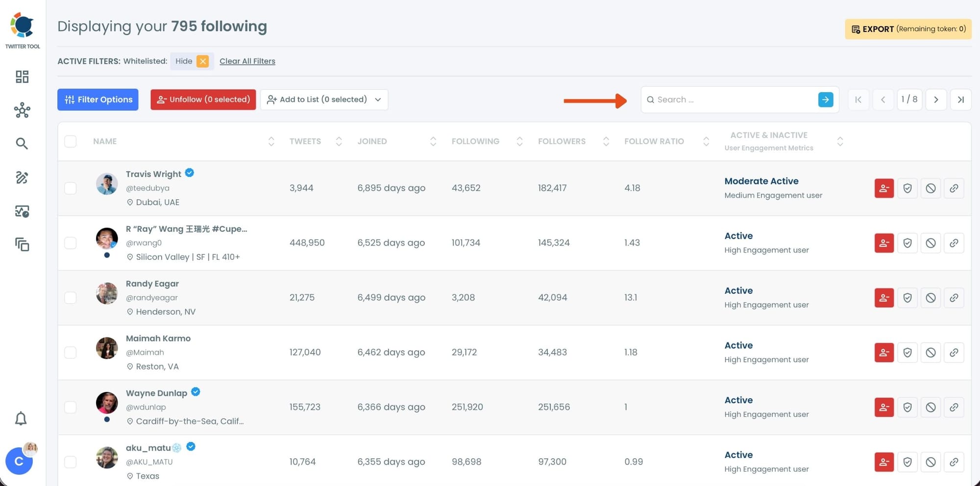980x486 pixels.
Task: Select the network connections icon in the sidebar
Action: point(22,111)
